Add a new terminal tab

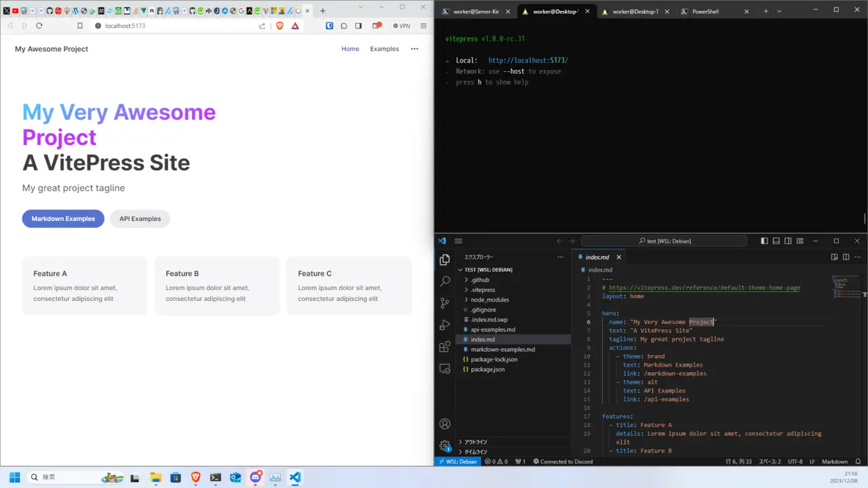[766, 11]
